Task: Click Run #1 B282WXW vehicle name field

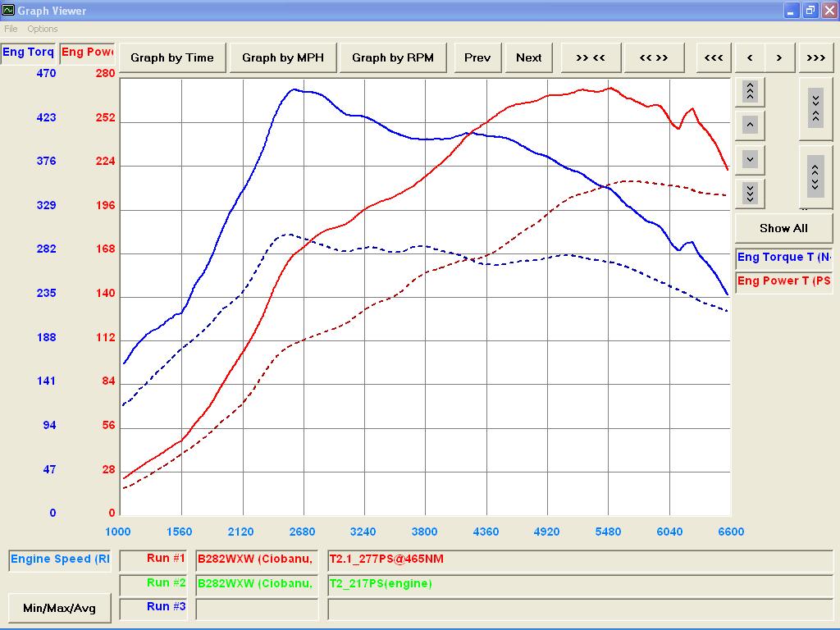Action: (x=256, y=559)
